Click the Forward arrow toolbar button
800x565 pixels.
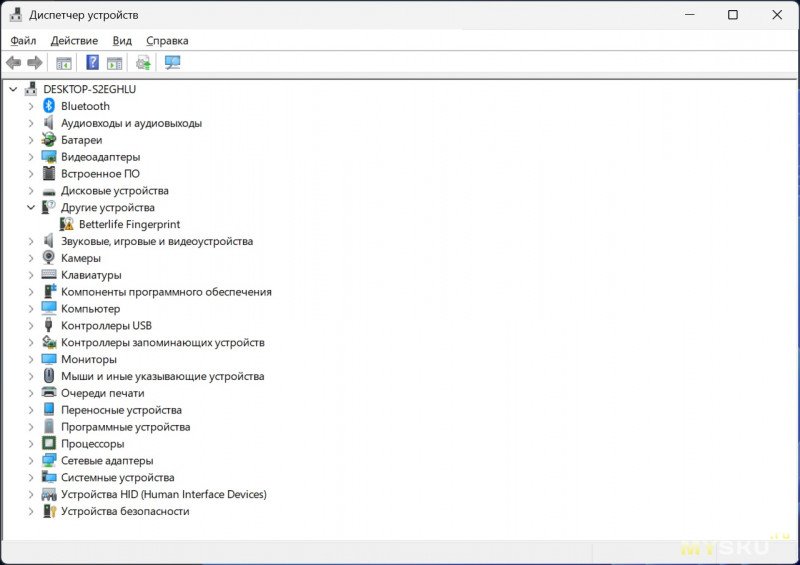tap(35, 63)
